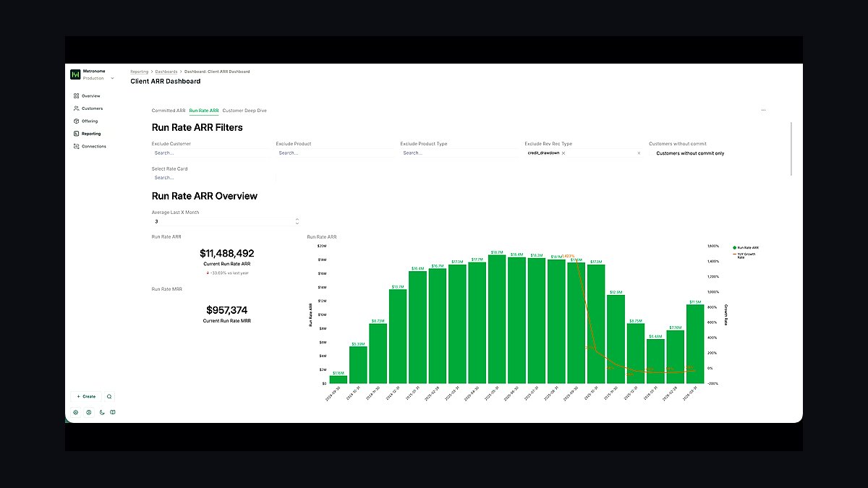Go to Customers via sidebar label
The height and width of the screenshot is (488, 868).
coord(92,108)
